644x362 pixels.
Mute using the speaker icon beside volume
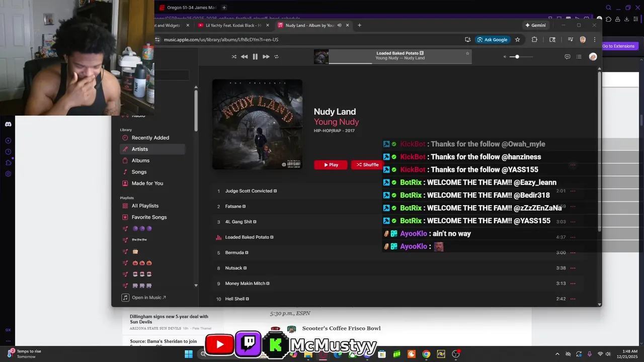[x=505, y=57]
